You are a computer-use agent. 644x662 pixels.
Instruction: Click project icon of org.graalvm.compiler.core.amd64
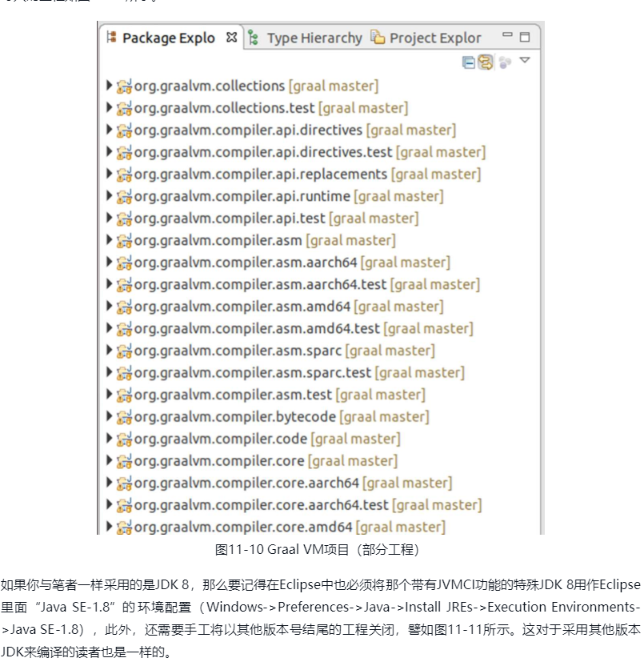click(124, 527)
